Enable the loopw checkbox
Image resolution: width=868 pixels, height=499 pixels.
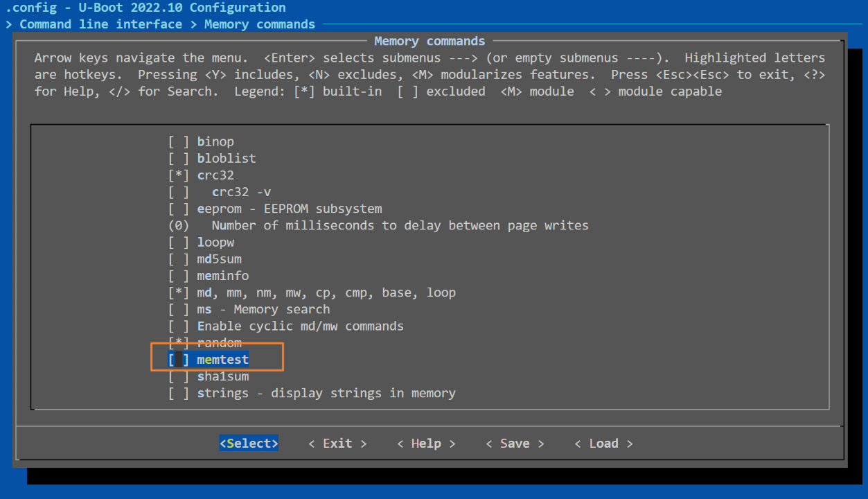179,243
